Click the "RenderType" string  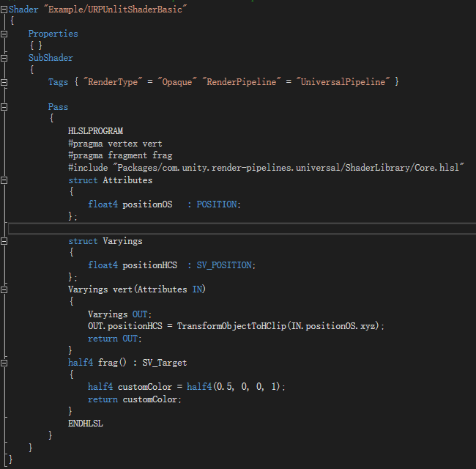113,82
